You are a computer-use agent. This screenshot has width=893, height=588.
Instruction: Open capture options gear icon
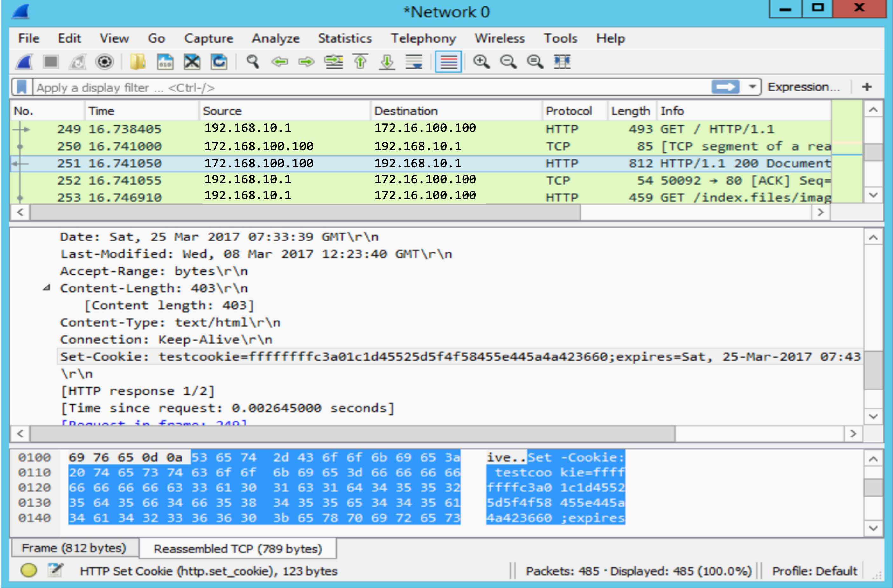[104, 62]
